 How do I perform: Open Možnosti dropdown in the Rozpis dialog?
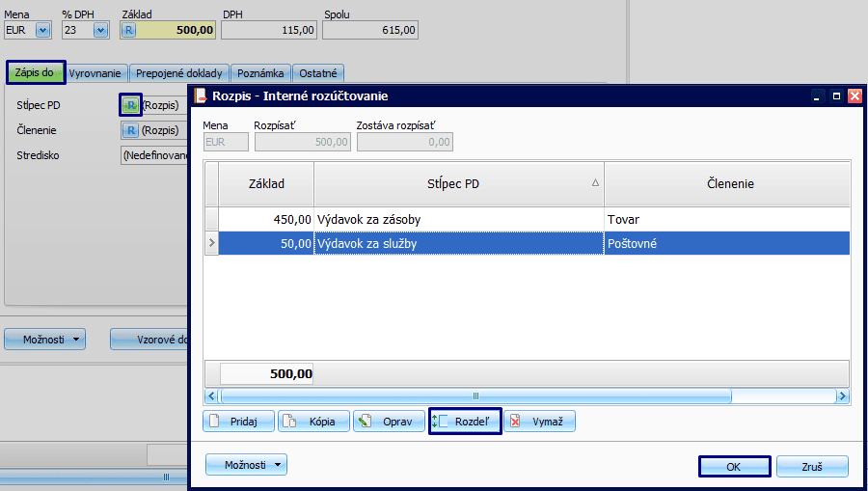point(246,465)
